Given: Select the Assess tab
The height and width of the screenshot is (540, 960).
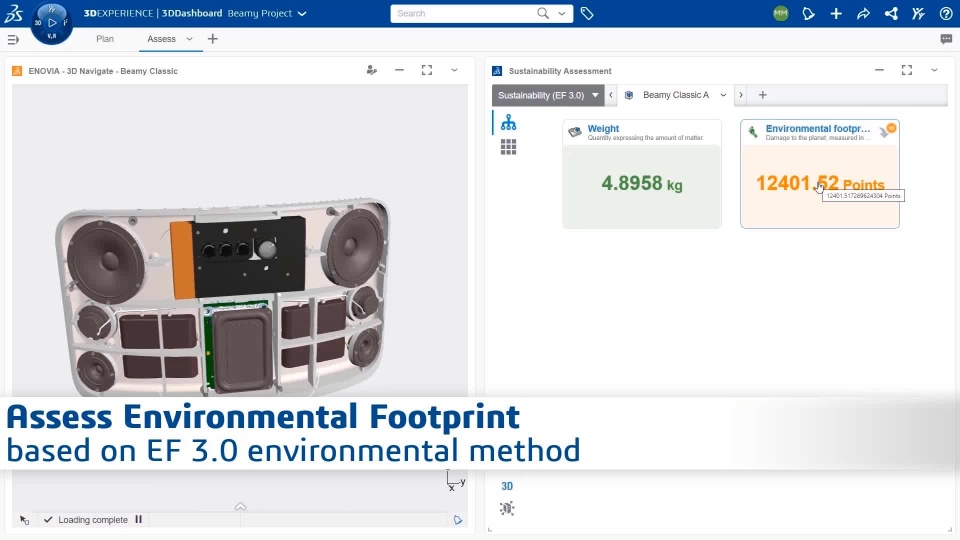Looking at the screenshot, I should tap(162, 39).
